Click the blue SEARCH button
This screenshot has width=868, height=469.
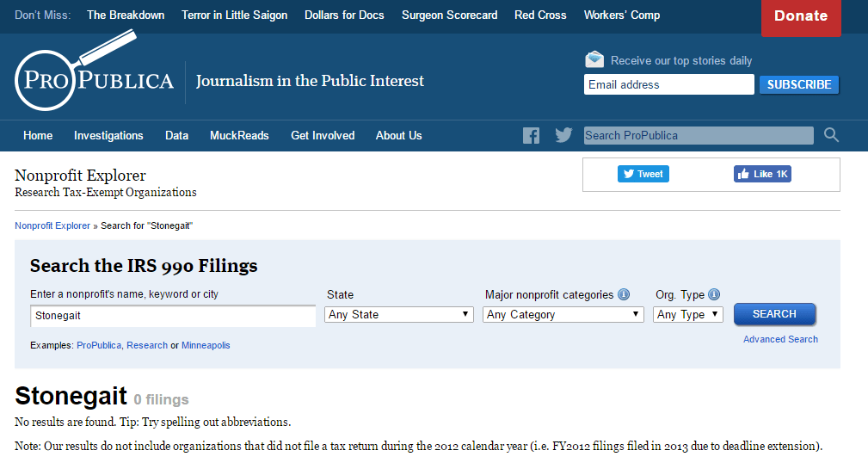point(774,314)
